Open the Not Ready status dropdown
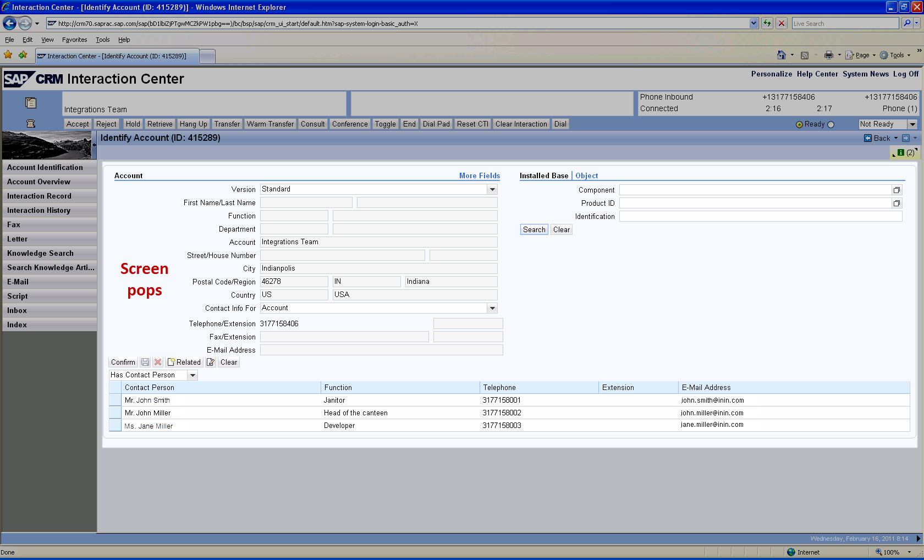The width and height of the screenshot is (924, 560). [x=912, y=124]
